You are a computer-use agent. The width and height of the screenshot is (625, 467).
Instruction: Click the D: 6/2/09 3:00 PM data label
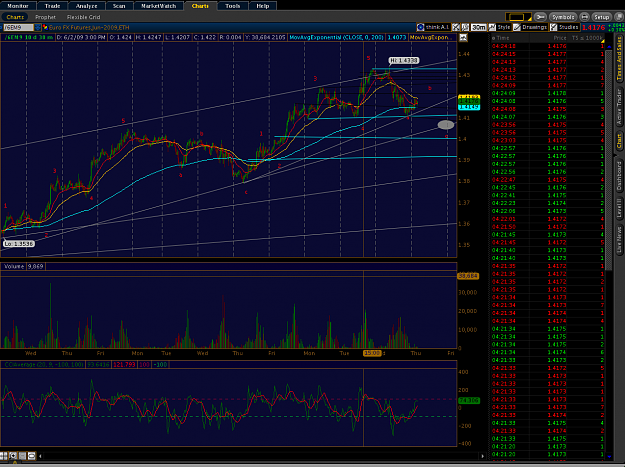pos(81,37)
